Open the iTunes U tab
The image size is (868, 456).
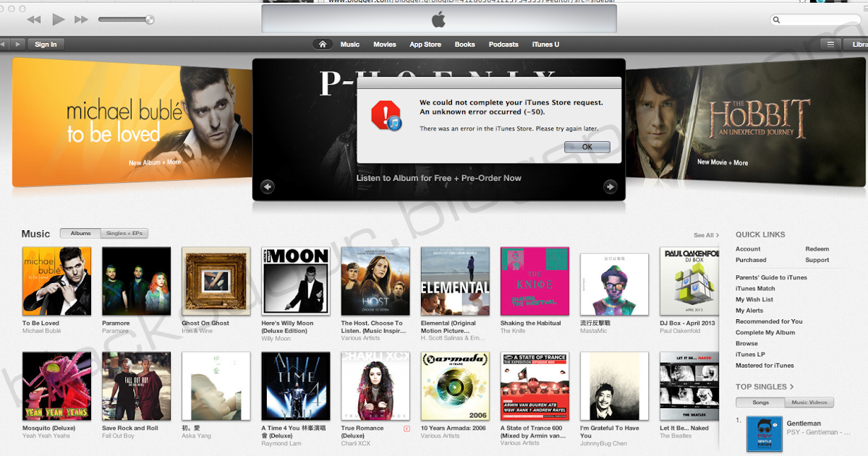(x=545, y=44)
